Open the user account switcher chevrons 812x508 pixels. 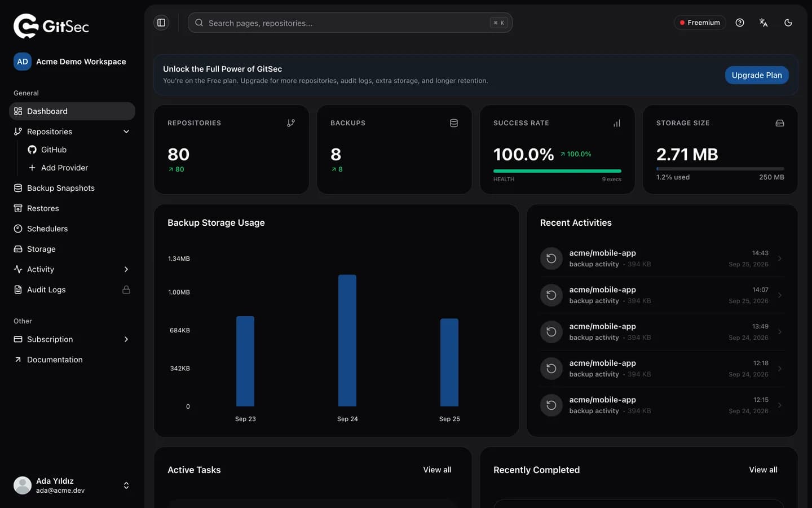tap(126, 485)
